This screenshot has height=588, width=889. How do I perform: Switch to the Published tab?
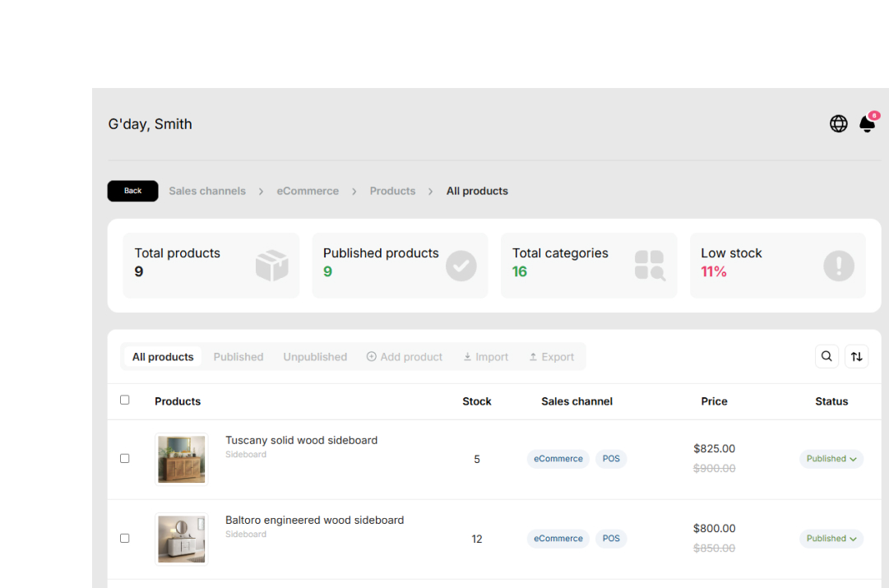(x=238, y=357)
